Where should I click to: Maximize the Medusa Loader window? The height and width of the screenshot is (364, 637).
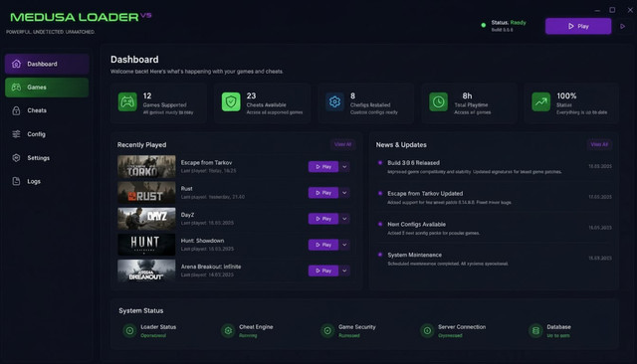[x=612, y=10]
